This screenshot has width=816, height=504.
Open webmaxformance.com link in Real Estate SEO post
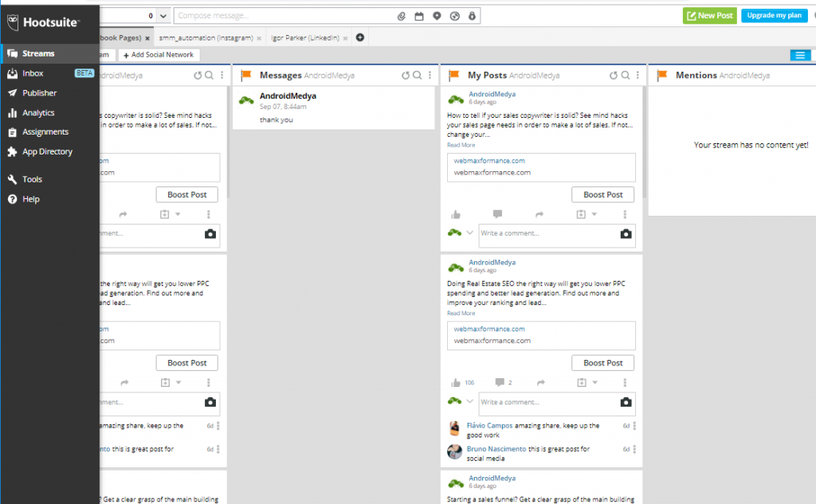click(489, 329)
